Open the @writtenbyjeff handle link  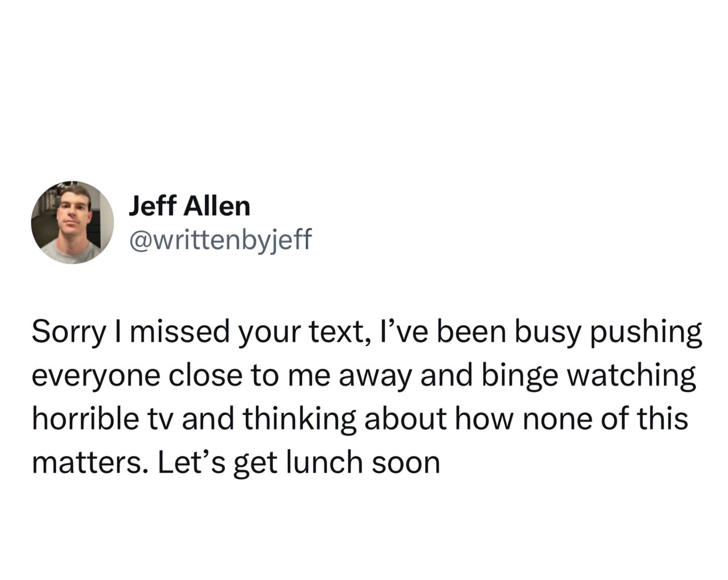[220, 240]
